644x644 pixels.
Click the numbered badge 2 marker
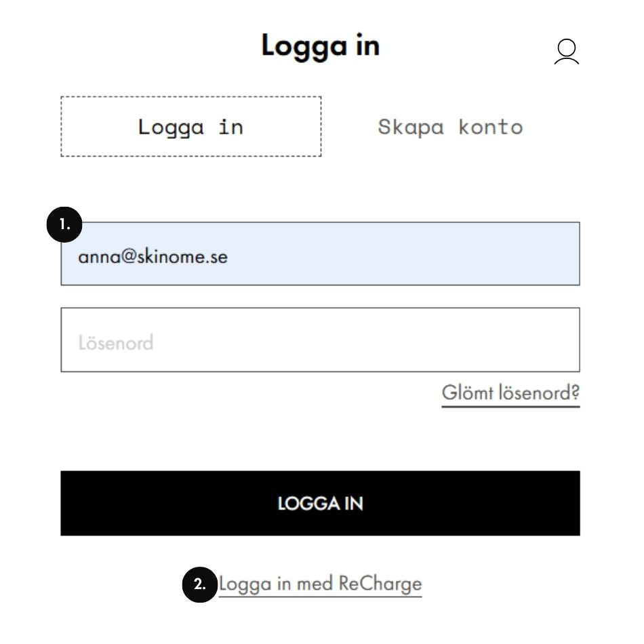tap(200, 584)
